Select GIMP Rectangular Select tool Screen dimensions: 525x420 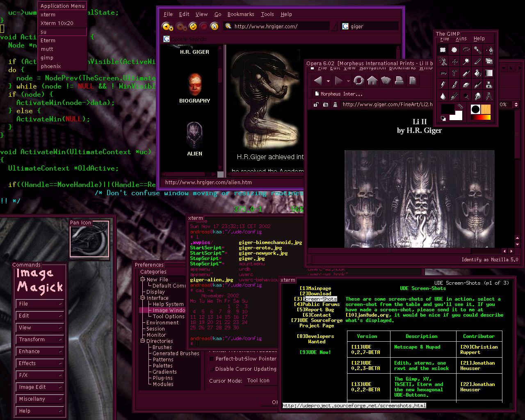[443, 50]
